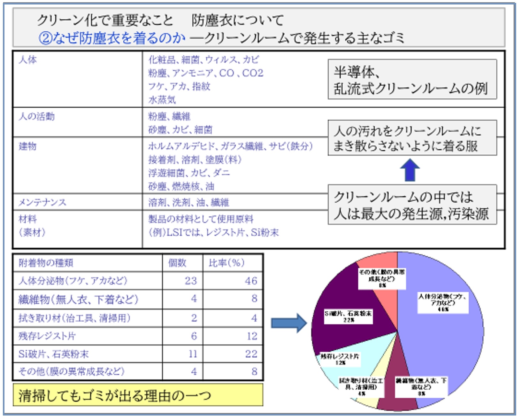Click the count 23 for 人体分泌物
520x420 pixels.
191,281
